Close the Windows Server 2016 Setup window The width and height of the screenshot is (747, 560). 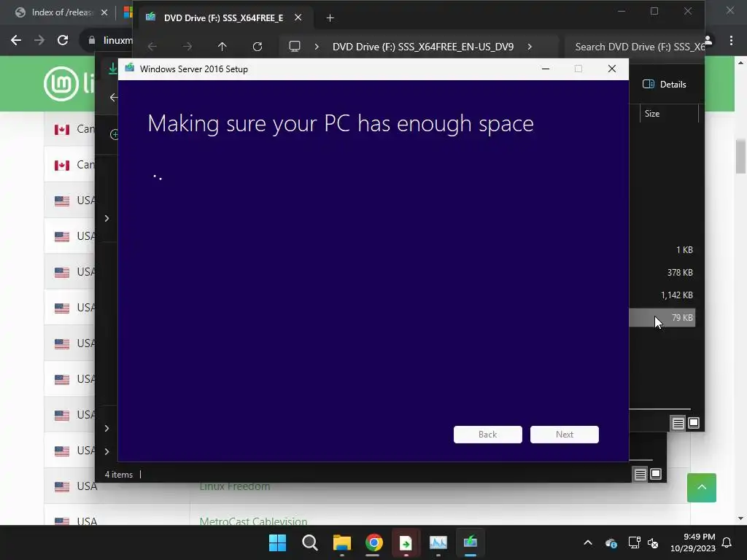point(612,69)
